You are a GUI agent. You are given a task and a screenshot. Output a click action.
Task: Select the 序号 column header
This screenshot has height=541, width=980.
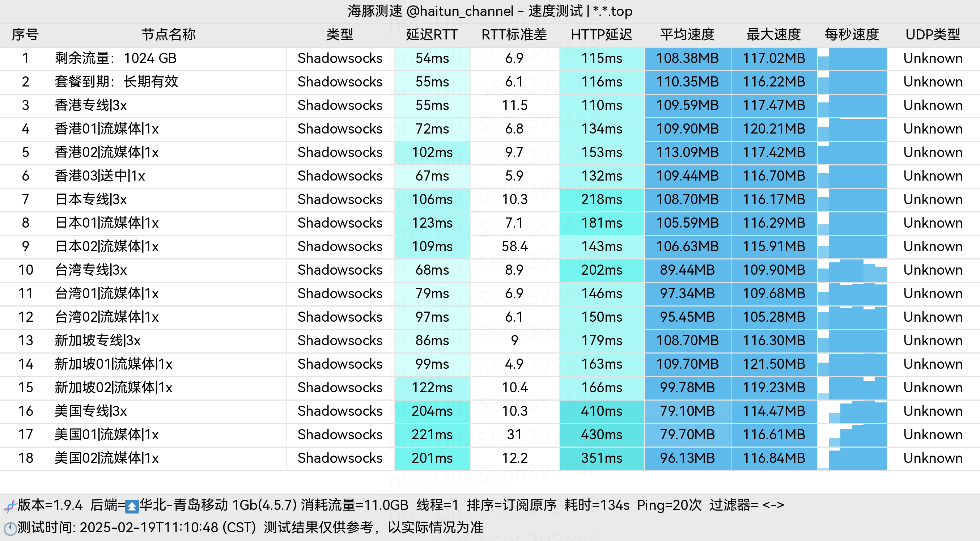[25, 35]
